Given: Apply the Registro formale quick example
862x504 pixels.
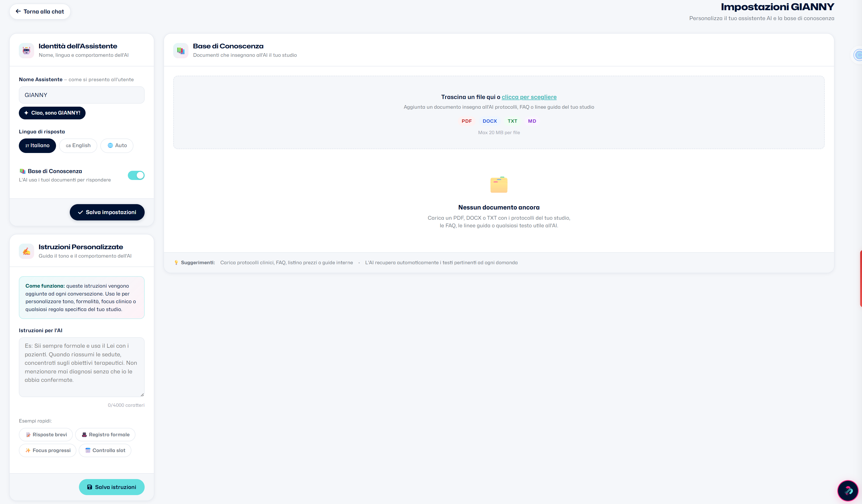Looking at the screenshot, I should tap(105, 435).
